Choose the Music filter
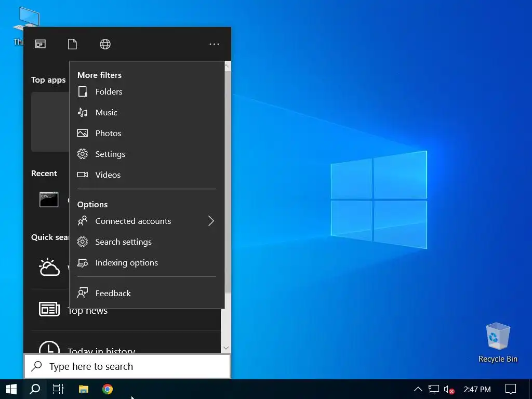Viewport: 532px width, 399px height. [x=147, y=112]
